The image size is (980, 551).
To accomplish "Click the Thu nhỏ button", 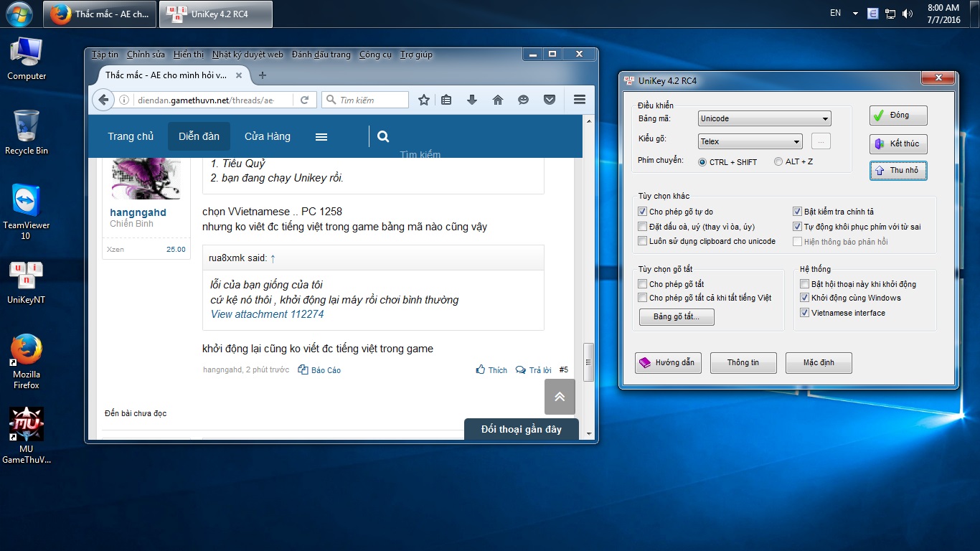I will click(898, 171).
